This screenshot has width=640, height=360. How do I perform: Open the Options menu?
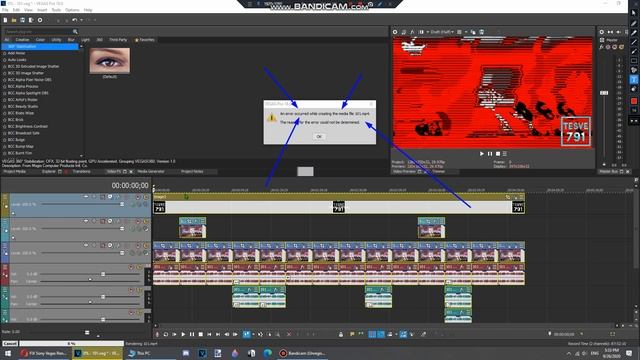click(x=72, y=10)
